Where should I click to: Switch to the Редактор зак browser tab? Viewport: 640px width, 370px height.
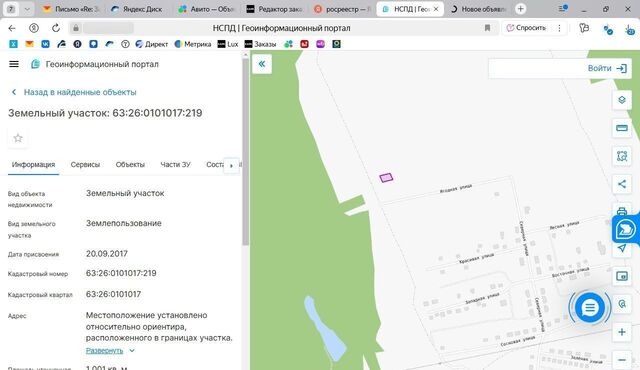pyautogui.click(x=274, y=9)
